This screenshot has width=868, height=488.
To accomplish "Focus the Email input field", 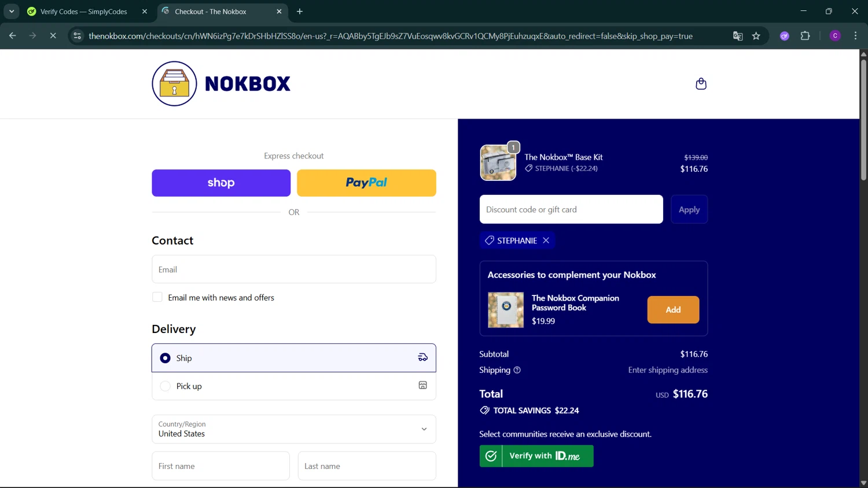I will coord(294,269).
